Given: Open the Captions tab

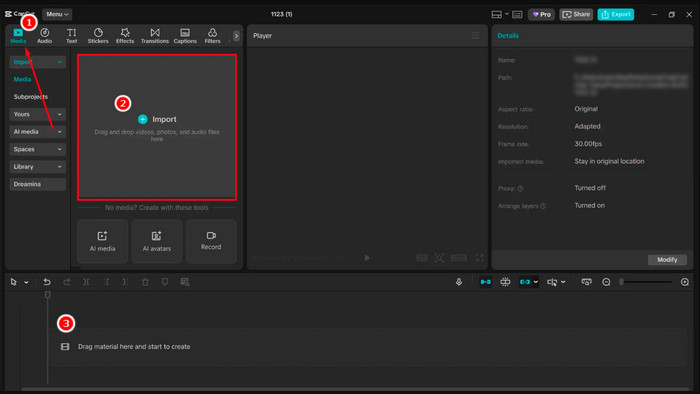Looking at the screenshot, I should click(185, 36).
